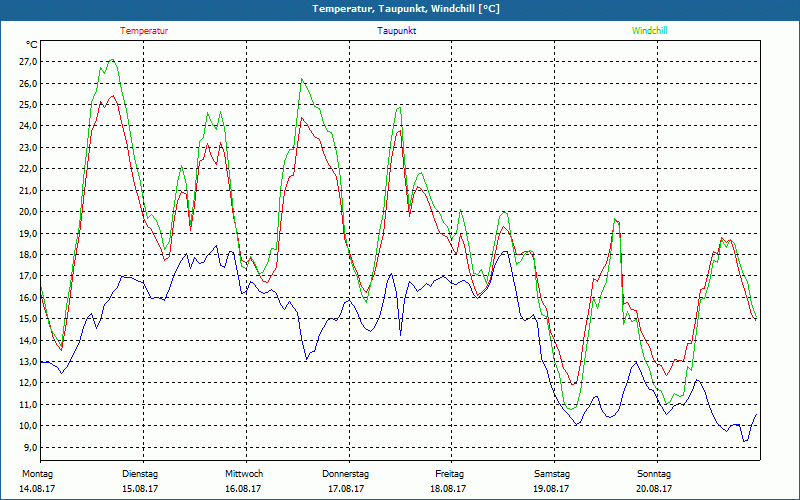Click the '16,0' y-axis value
Screen dimensions: 800x500
[29, 297]
